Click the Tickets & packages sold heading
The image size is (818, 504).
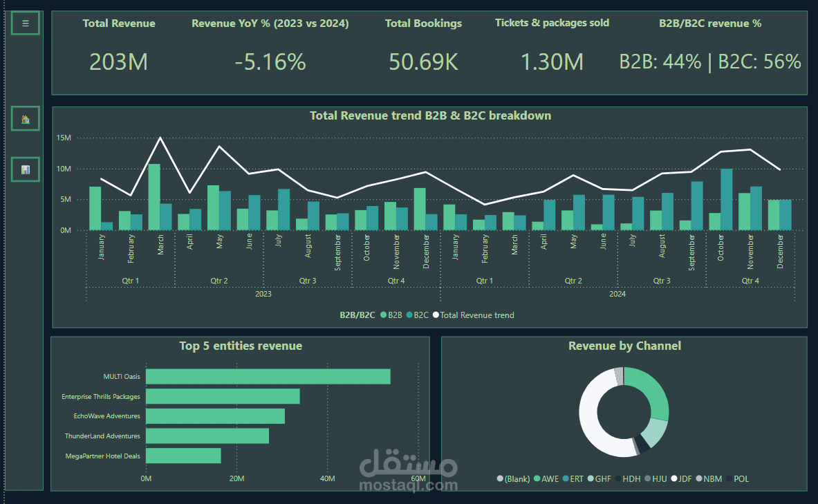pos(552,23)
